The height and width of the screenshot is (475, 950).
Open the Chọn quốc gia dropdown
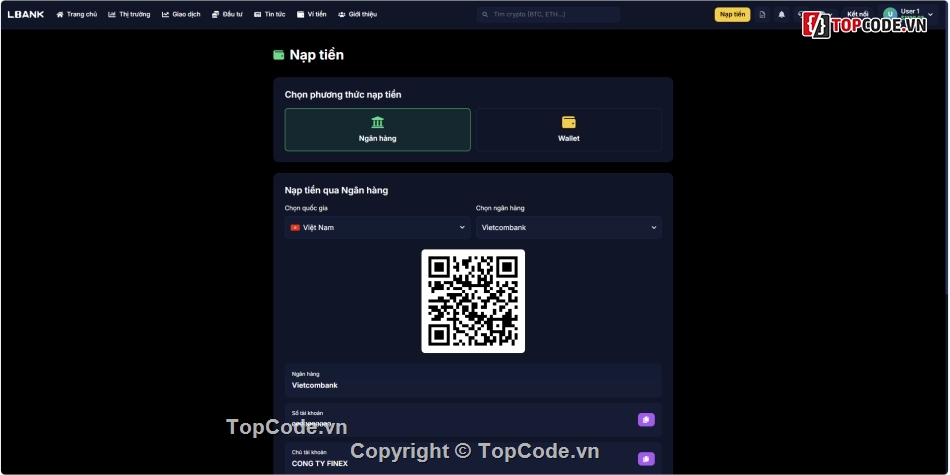(377, 227)
